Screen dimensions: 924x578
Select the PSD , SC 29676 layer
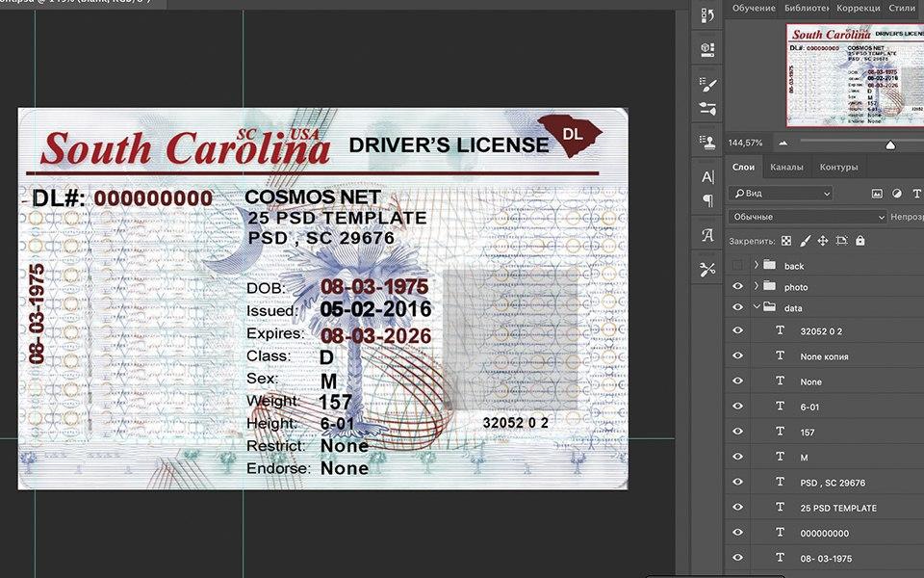click(x=833, y=483)
